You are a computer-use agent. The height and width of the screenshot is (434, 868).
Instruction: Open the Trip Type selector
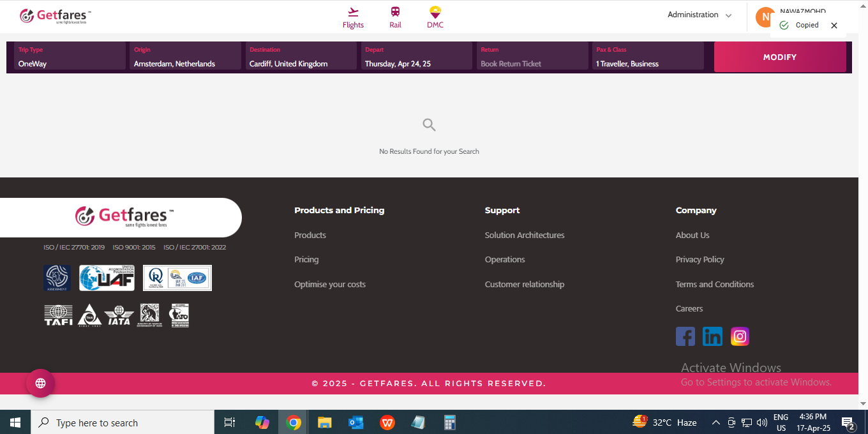tap(70, 57)
